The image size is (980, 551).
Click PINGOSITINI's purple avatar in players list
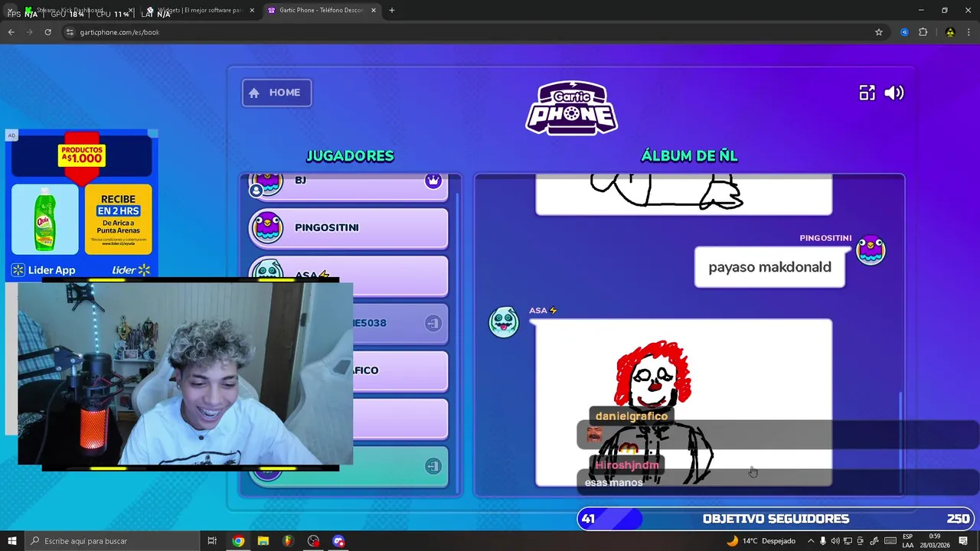click(267, 227)
